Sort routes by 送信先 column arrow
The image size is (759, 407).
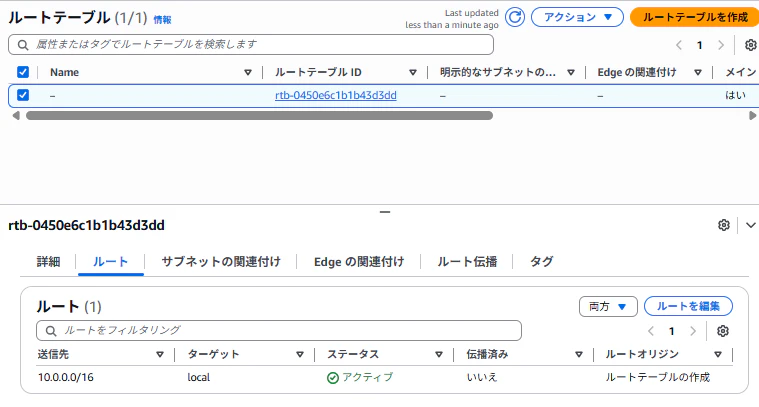(x=160, y=355)
